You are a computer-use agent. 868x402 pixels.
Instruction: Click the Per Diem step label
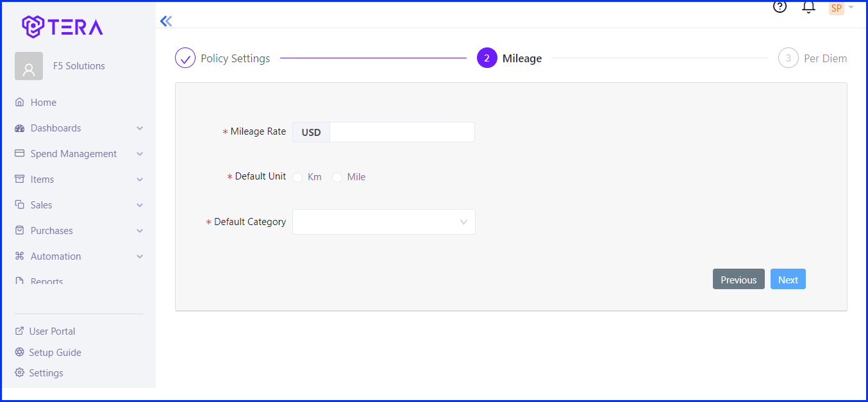coord(826,58)
